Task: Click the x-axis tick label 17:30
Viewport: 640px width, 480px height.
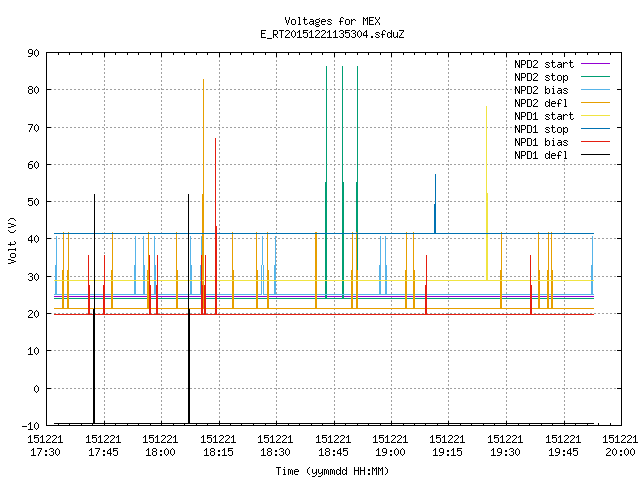Action: tap(45, 452)
